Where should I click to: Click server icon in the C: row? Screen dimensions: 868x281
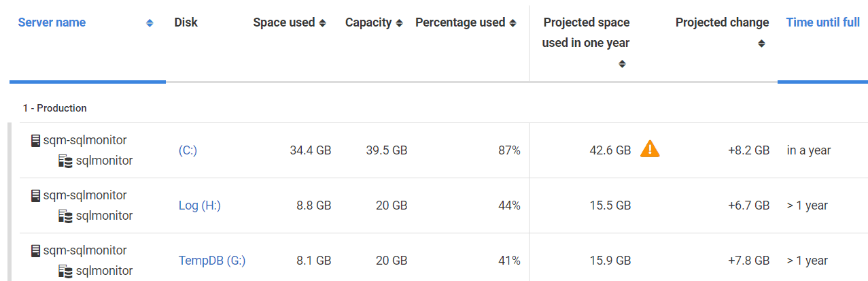point(36,140)
